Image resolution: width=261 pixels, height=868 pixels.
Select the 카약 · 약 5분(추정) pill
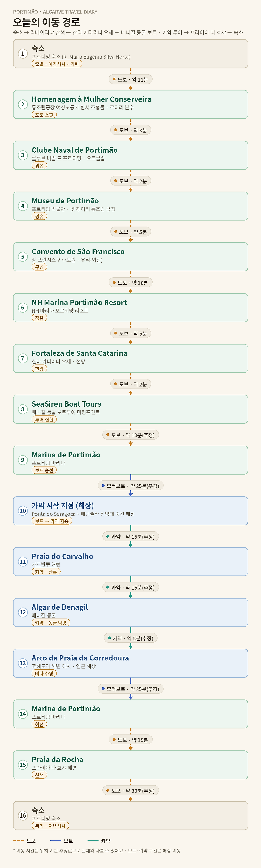pos(130,638)
